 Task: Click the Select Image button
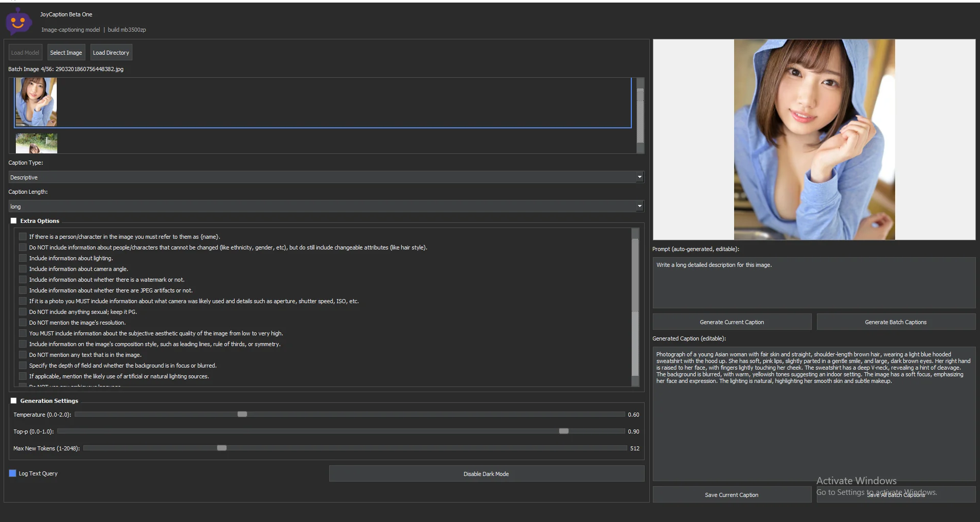(x=66, y=53)
